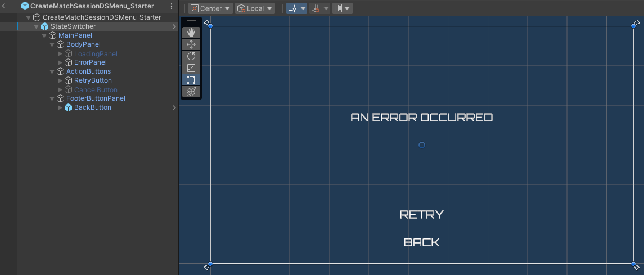Viewport: 644px width, 275px height.
Task: Click the FooterButtonPanel cube icon
Action: click(60, 98)
